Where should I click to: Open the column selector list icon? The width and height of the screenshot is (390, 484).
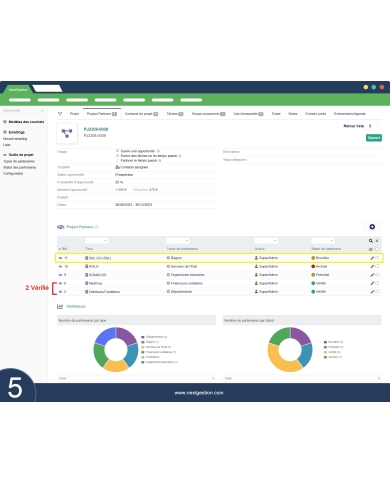pos(371,249)
